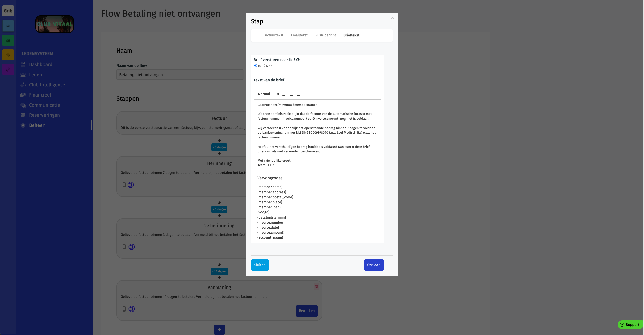Go to the Factuurtekst tab
Viewport: 644px width, 335px height.
(x=273, y=35)
